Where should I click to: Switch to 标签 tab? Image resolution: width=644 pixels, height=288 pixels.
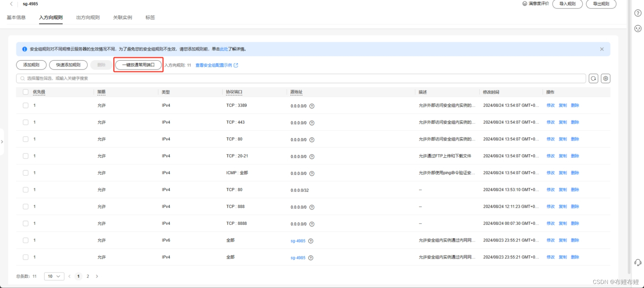click(x=150, y=18)
